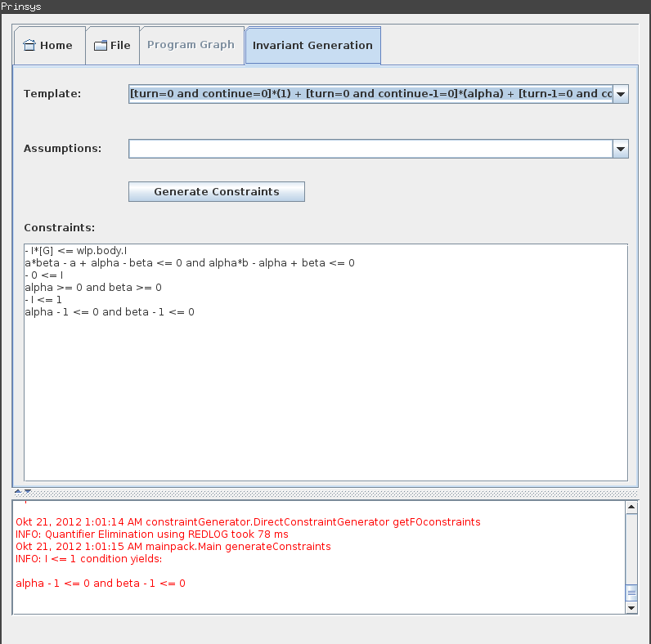The width and height of the screenshot is (651, 644).
Task: Open the Home tab
Action: 49,46
